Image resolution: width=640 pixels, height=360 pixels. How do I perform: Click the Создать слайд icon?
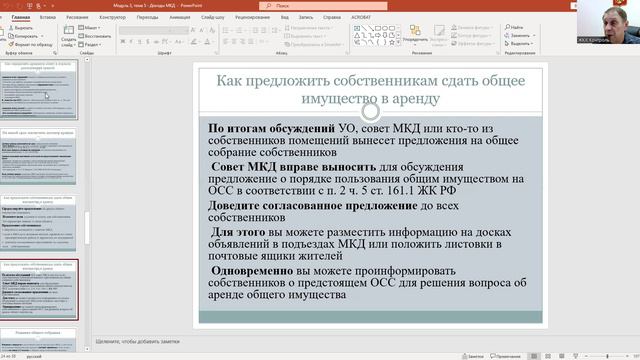69,31
